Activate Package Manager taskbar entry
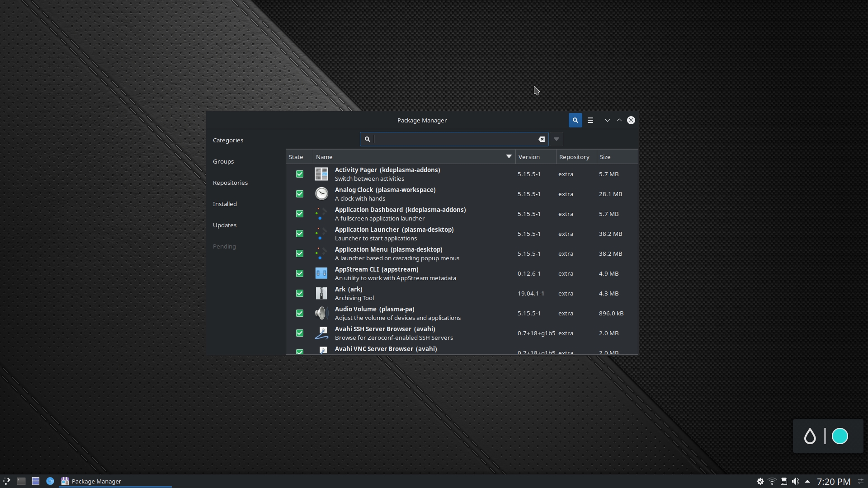 pos(115,481)
